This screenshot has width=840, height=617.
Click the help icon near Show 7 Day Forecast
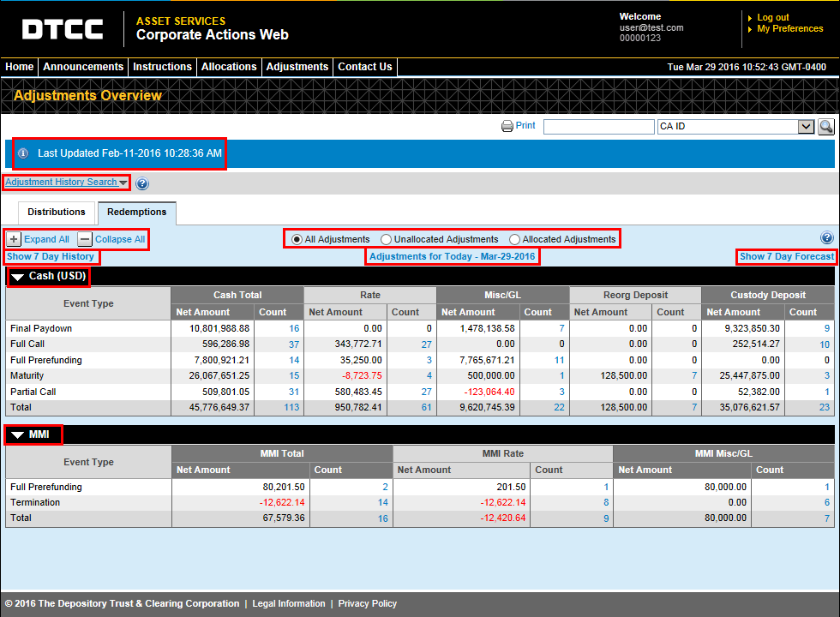(827, 237)
